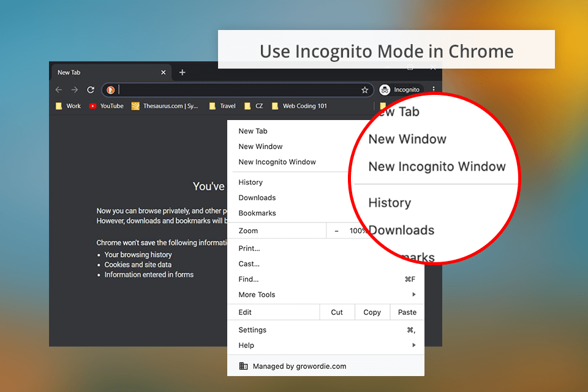Viewport: 588px width, 392px height.
Task: Open the three-dot Chrome menu
Action: (x=434, y=89)
